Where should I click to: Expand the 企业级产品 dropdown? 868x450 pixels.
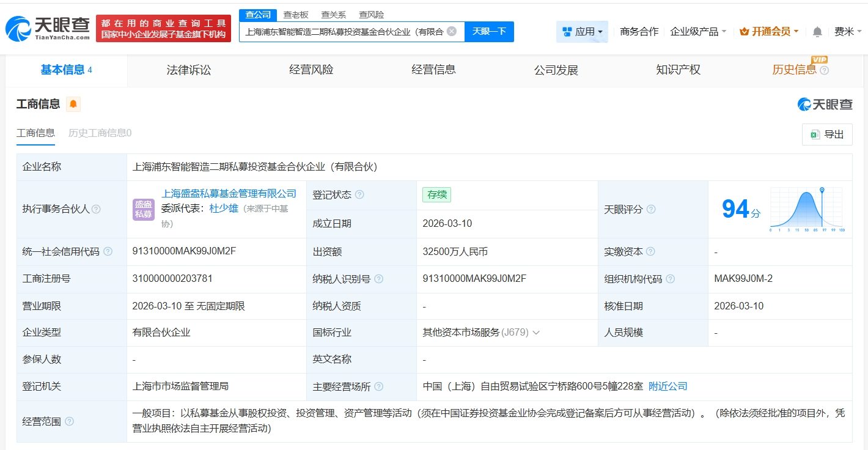tap(698, 31)
